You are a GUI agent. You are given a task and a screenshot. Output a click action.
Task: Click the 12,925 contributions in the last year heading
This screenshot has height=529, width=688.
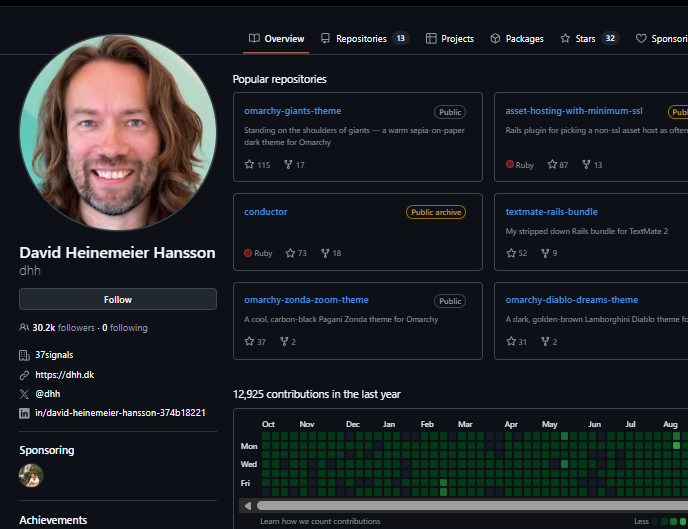click(317, 394)
